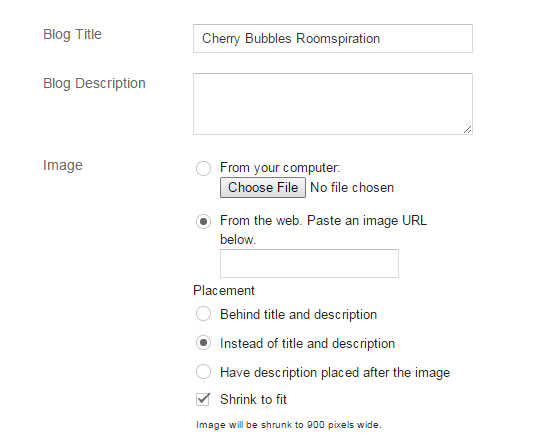Focus the Blog Description text area

click(x=333, y=104)
